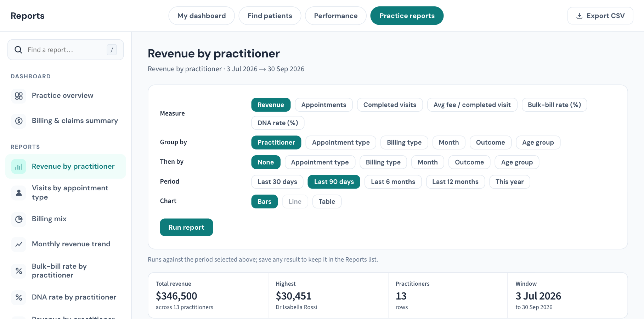The width and height of the screenshot is (644, 319).
Task: Click the Run report button
Action: click(x=186, y=227)
